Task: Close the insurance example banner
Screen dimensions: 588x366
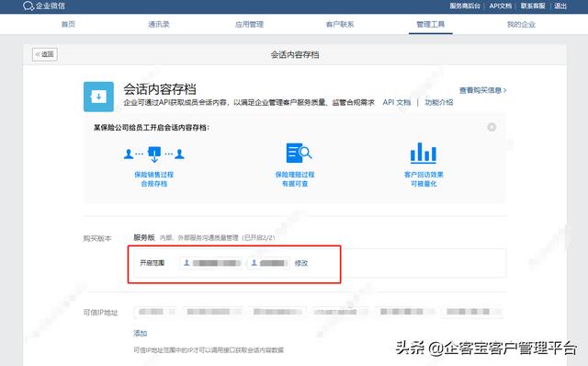Action: pyautogui.click(x=492, y=127)
